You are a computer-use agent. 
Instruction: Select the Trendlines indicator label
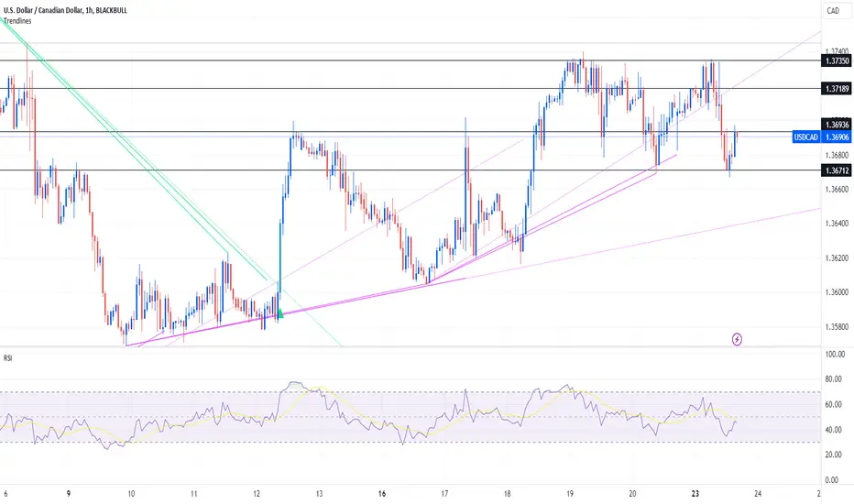(17, 21)
